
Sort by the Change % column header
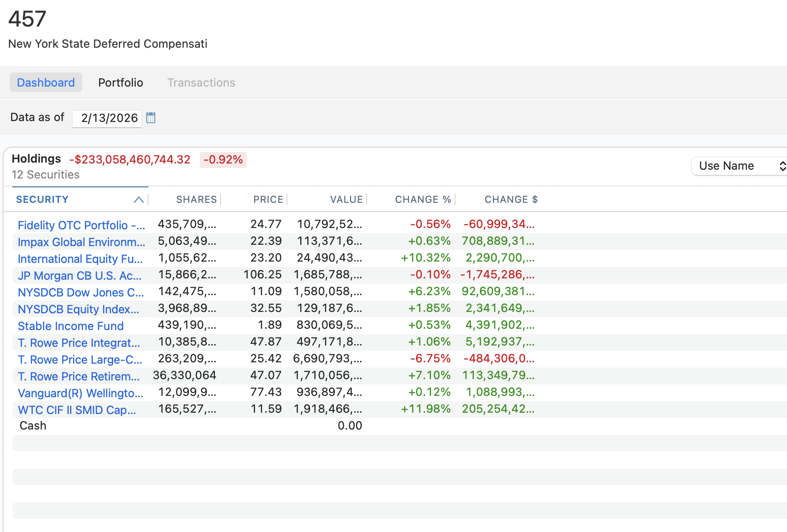click(x=423, y=200)
